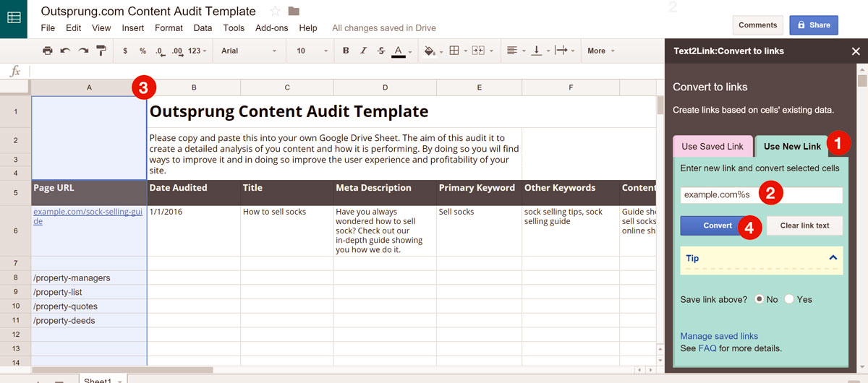Apply italic formatting

pos(363,51)
